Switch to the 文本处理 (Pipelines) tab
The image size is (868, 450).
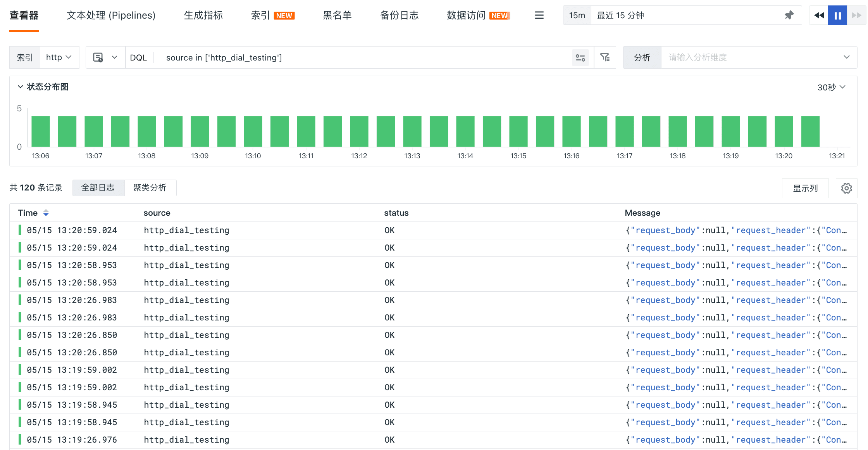(111, 16)
